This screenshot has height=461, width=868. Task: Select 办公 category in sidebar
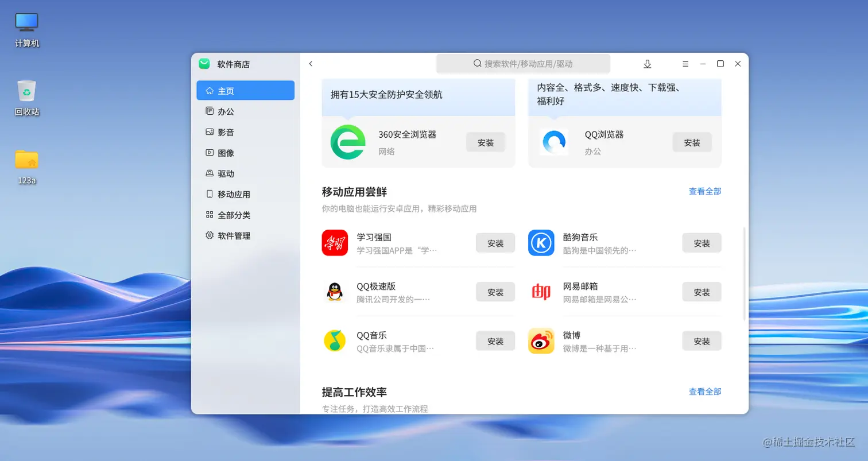[x=246, y=111]
